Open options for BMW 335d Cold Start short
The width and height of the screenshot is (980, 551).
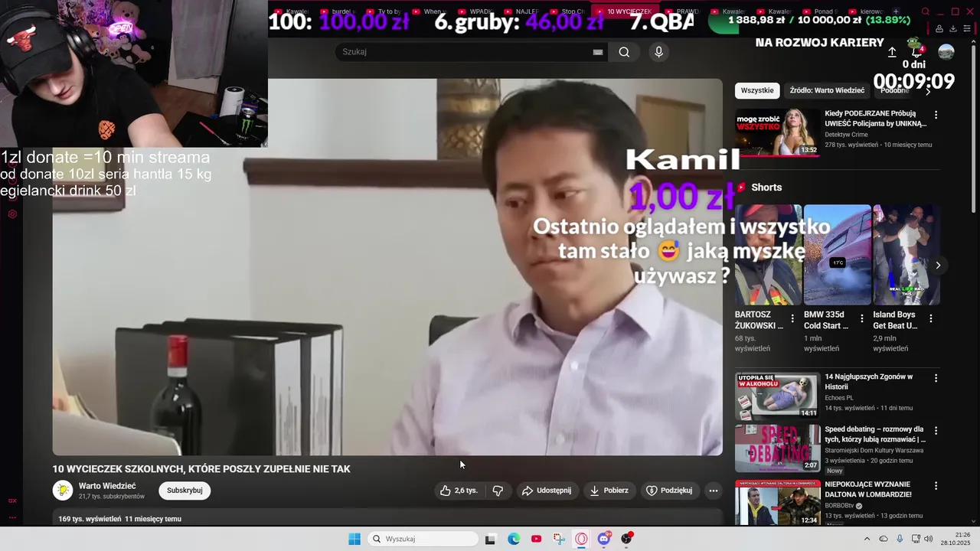click(x=861, y=318)
